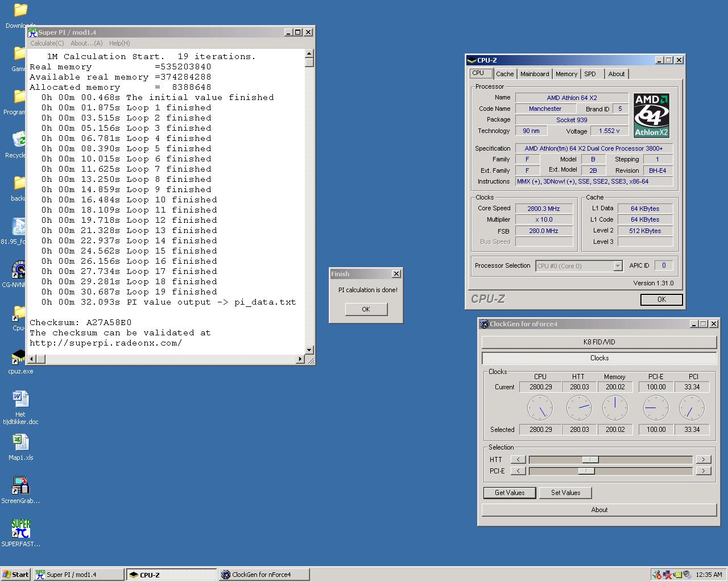Click Super PI title bar icon

click(33, 32)
